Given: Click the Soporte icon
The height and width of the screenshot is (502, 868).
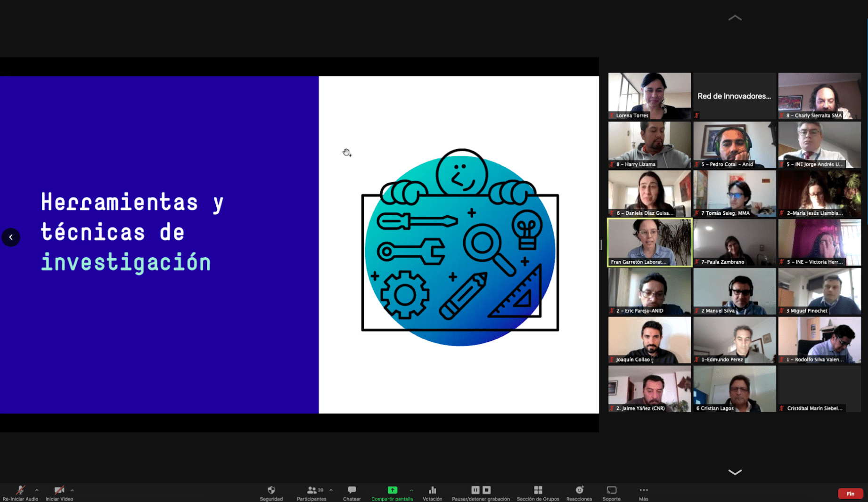Looking at the screenshot, I should point(611,490).
